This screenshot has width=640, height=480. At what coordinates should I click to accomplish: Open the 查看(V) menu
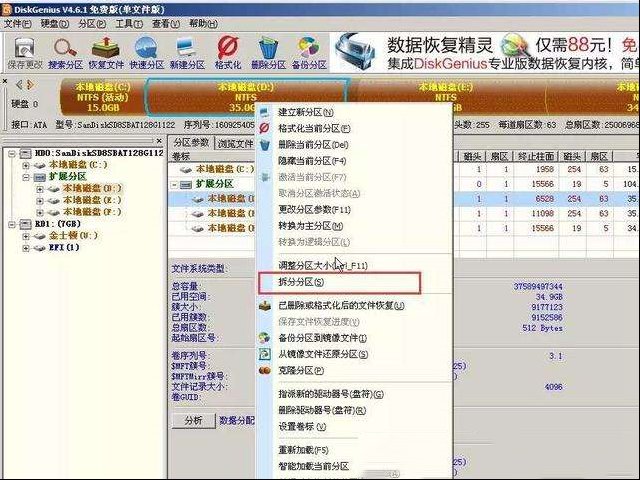pyautogui.click(x=166, y=24)
